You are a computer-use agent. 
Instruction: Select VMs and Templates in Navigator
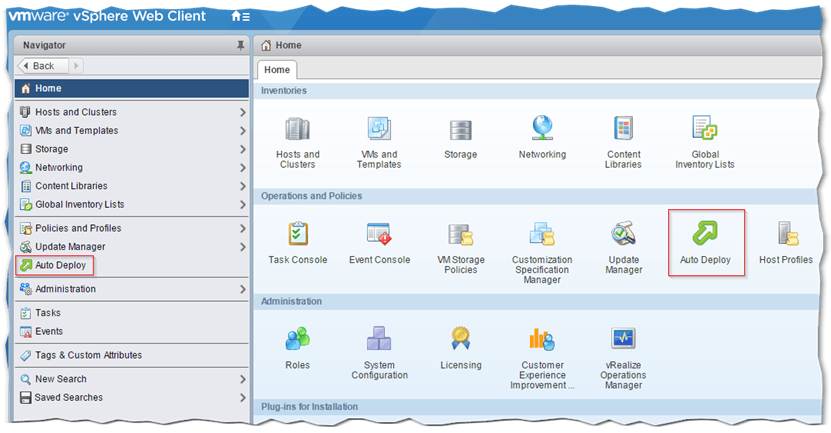[x=131, y=130]
